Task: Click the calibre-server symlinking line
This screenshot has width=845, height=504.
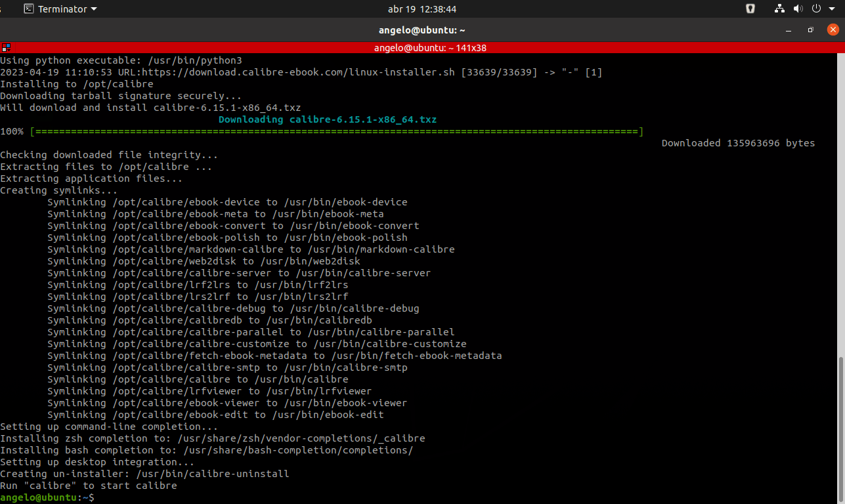Action: (239, 273)
